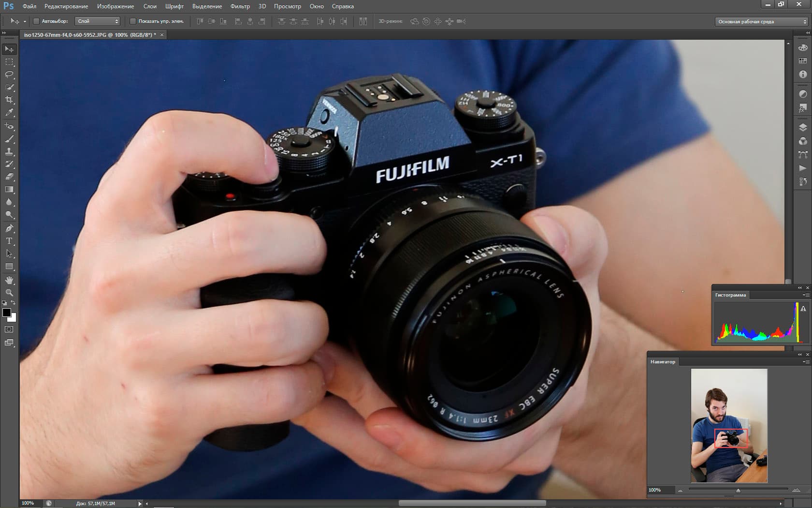812x508 pixels.
Task: Select the Horizontal Type tool
Action: click(x=9, y=241)
